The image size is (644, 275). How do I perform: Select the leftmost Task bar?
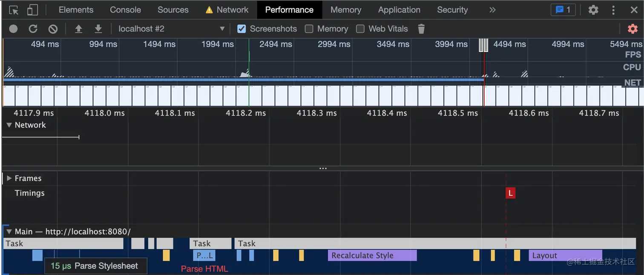[63, 243]
